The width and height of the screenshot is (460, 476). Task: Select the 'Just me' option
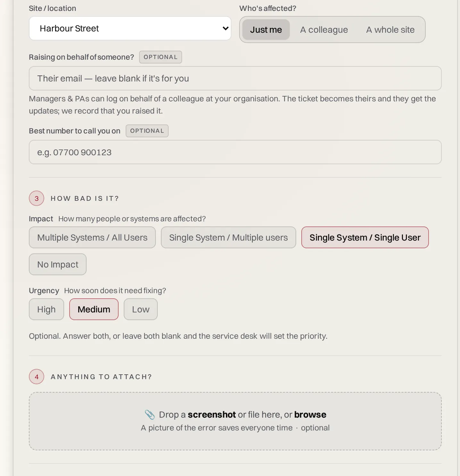point(266,30)
